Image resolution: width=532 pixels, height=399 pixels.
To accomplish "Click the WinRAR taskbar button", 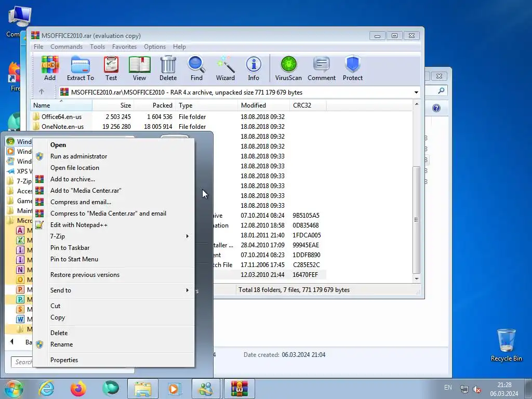I will [239, 389].
